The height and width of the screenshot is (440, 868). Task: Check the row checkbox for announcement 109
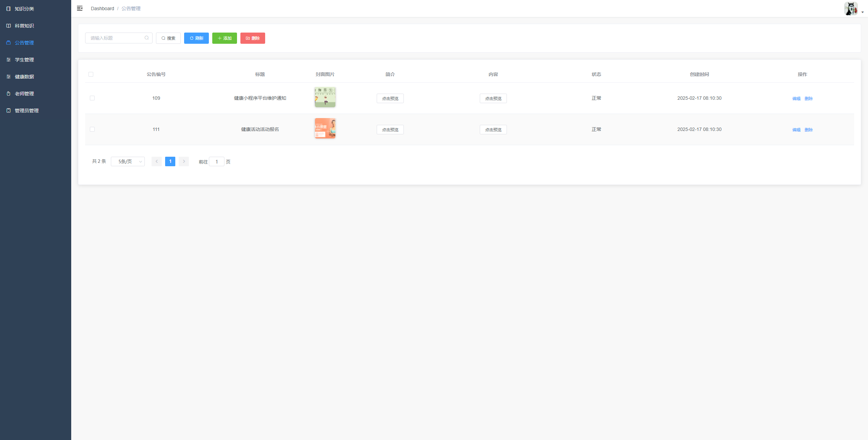pos(92,98)
